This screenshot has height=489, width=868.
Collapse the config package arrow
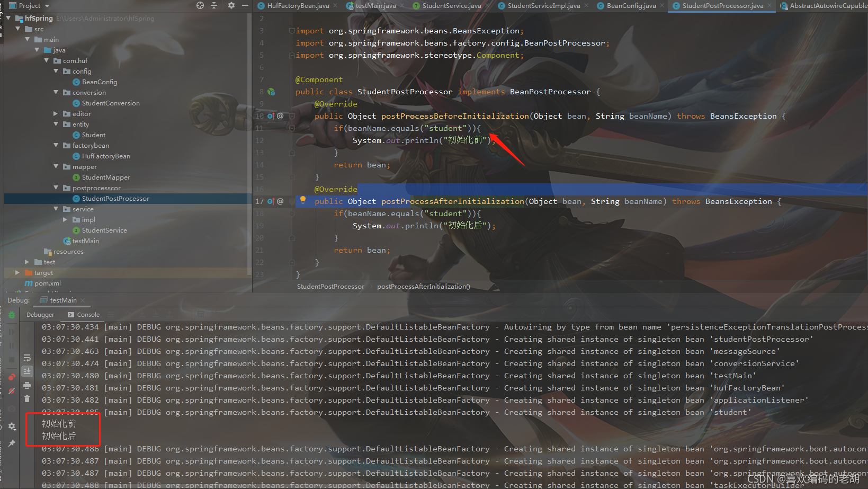coord(56,71)
